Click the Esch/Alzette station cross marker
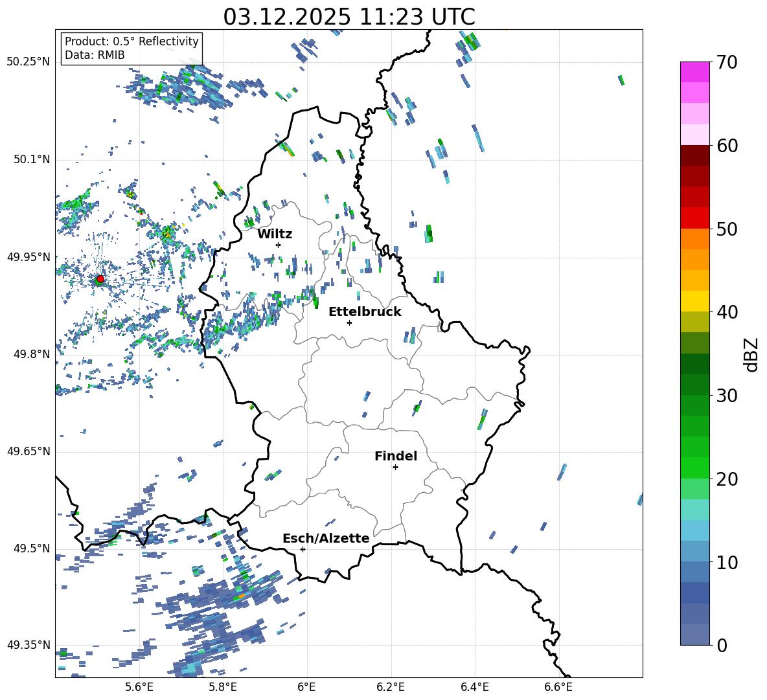Screen dimensions: 767x700 pos(303,549)
